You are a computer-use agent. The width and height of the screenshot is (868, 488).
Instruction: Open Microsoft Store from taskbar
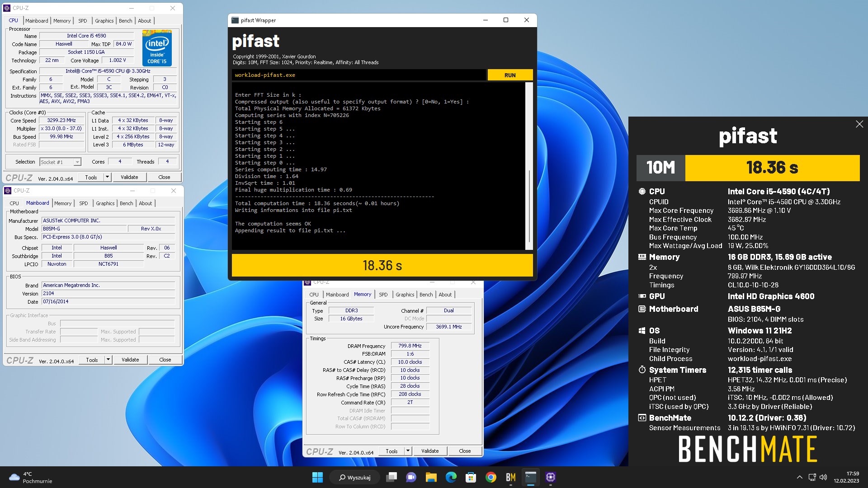(471, 477)
